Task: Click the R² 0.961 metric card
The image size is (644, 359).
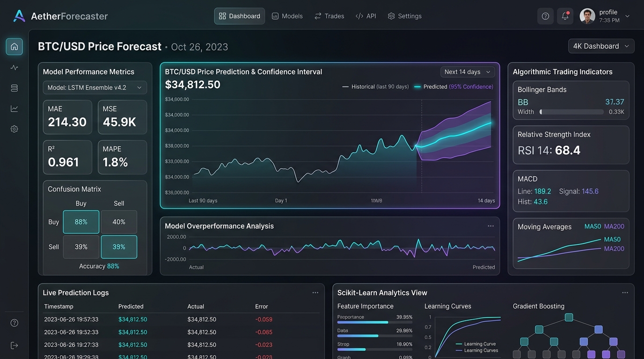Action: [67, 158]
